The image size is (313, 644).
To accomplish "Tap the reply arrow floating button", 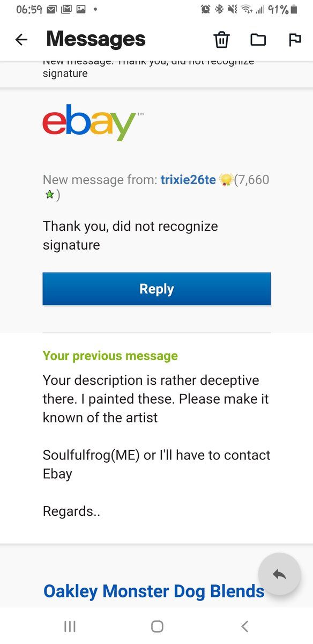I will click(x=279, y=574).
